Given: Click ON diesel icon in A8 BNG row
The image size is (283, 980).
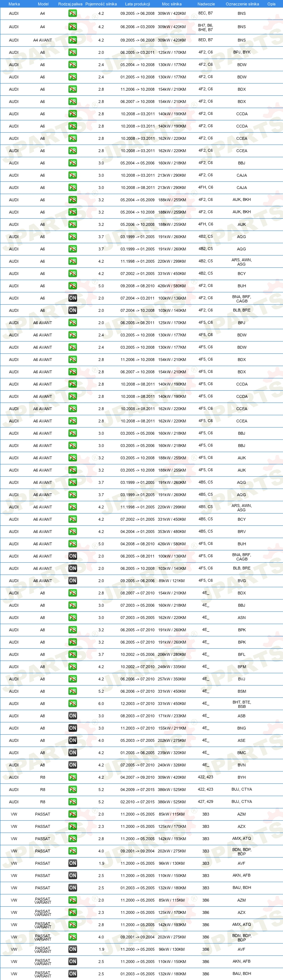Looking at the screenshot, I should [72, 728].
